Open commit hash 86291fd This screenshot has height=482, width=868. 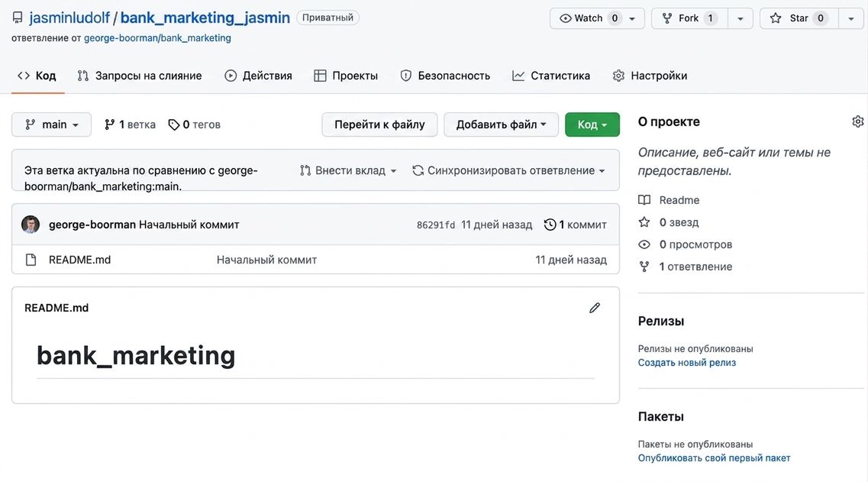[436, 225]
